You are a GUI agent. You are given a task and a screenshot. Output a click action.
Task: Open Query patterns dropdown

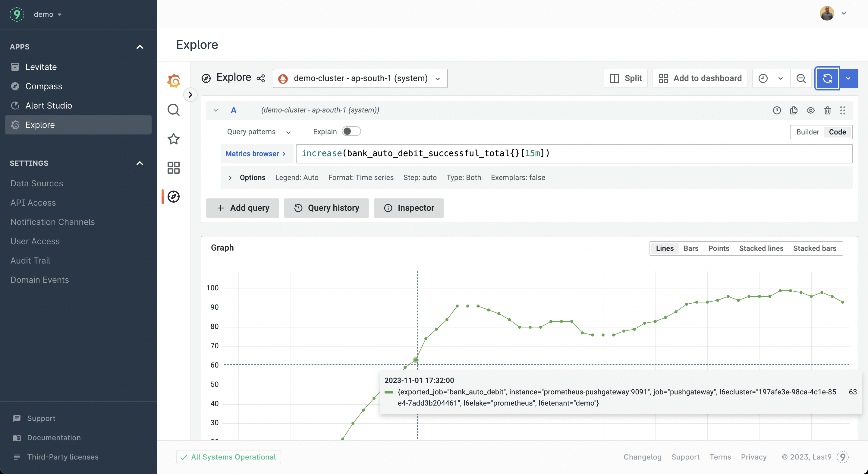[259, 131]
